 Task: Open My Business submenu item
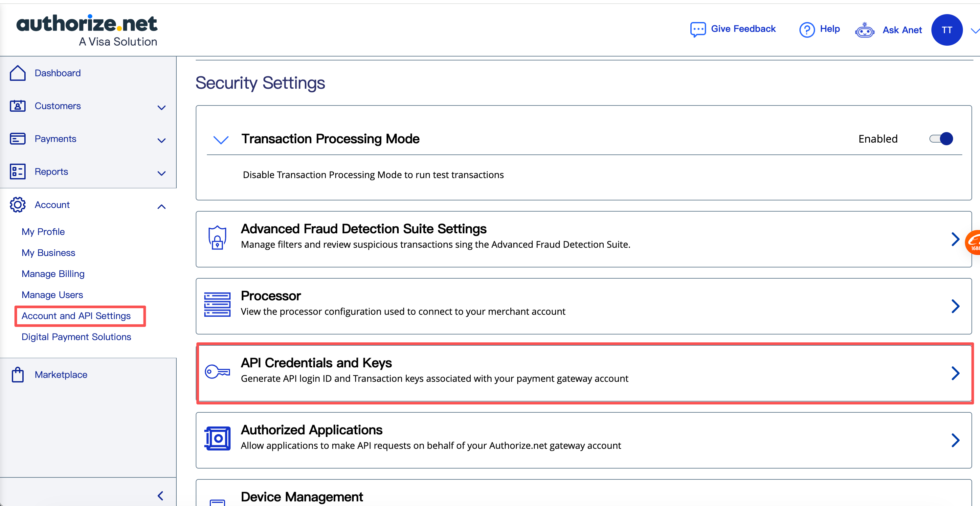click(x=48, y=253)
